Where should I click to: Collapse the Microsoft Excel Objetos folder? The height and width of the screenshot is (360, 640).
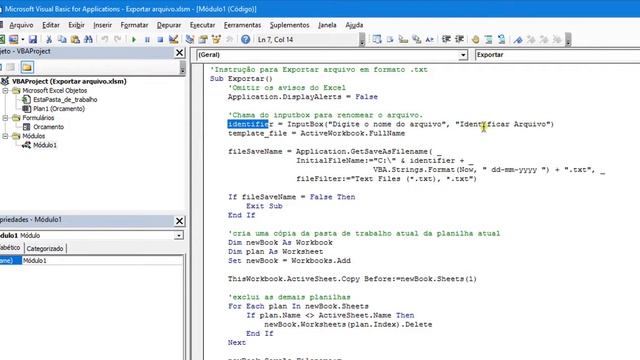click(x=5, y=91)
